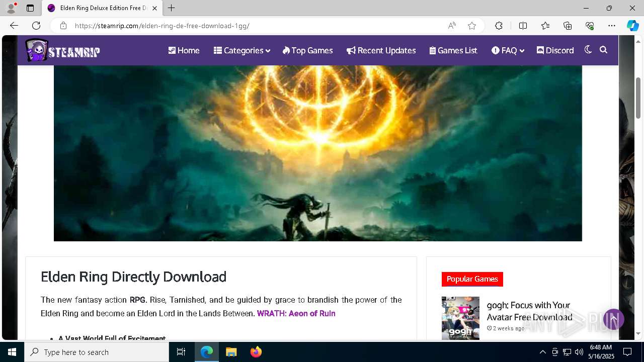The width and height of the screenshot is (644, 362).
Task: Open File Explorer from taskbar
Action: [231, 352]
